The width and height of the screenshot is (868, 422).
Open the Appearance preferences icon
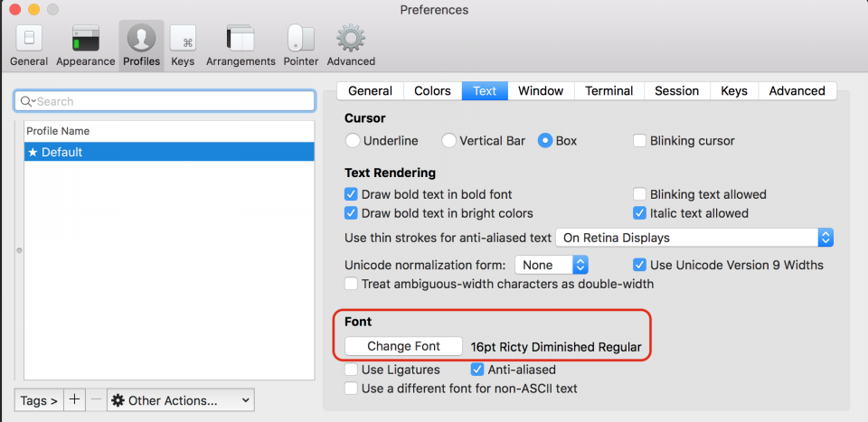(x=86, y=39)
